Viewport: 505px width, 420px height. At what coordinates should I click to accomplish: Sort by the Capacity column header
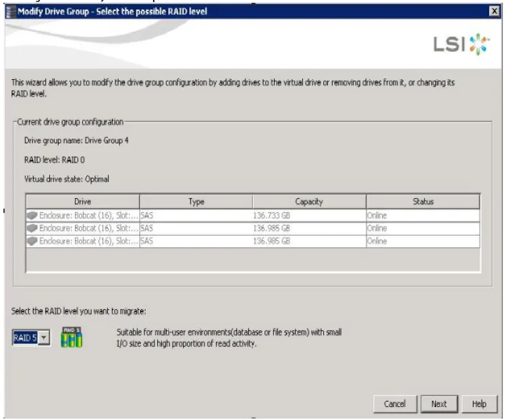[309, 201]
